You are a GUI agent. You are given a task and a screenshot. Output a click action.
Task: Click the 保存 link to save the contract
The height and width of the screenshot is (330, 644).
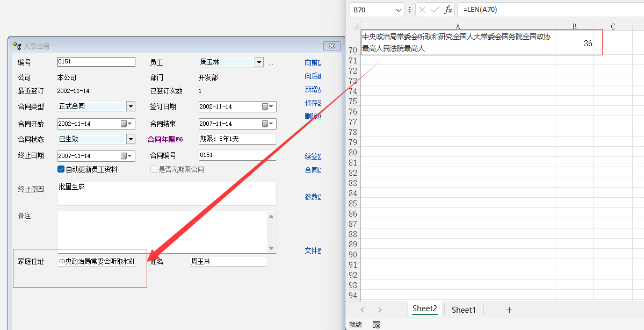313,103
